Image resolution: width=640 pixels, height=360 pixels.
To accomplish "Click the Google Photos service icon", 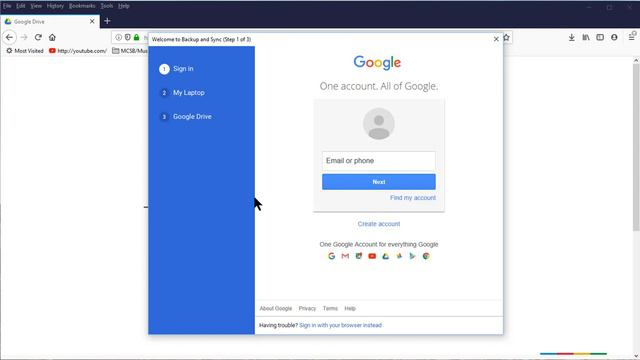I will coord(399,256).
